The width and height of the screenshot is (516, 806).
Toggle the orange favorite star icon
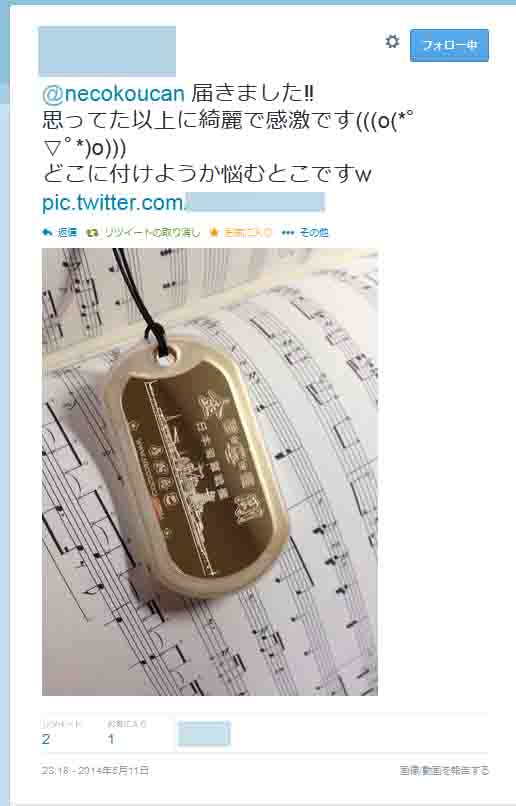[214, 233]
